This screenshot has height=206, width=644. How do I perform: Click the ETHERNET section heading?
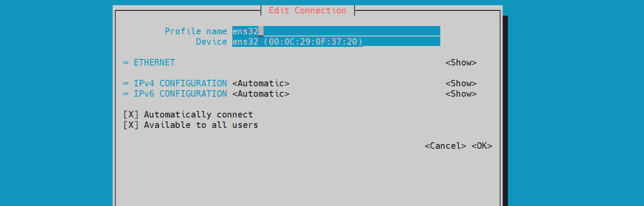pos(154,62)
